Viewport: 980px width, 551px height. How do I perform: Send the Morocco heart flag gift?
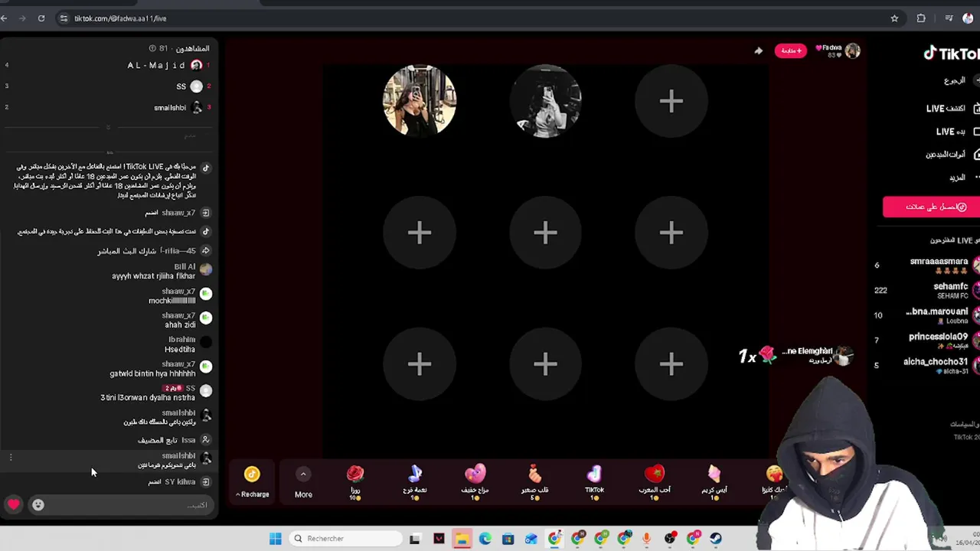[654, 482]
